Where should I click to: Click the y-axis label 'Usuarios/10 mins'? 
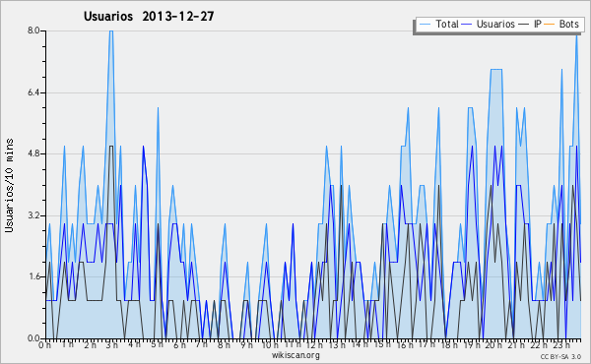(9, 185)
